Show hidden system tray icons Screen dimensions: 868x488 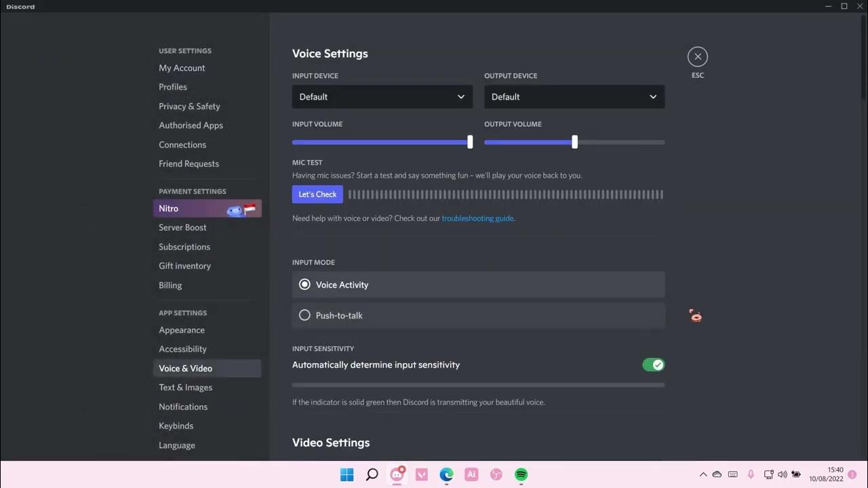click(x=703, y=474)
